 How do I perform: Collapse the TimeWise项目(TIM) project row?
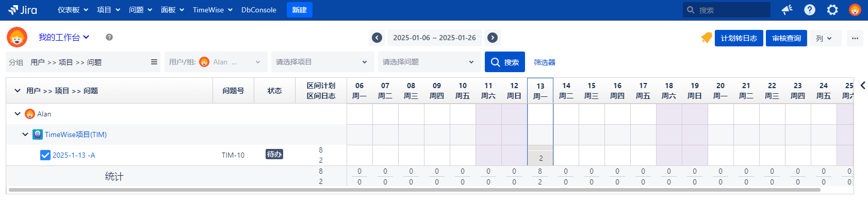25,134
